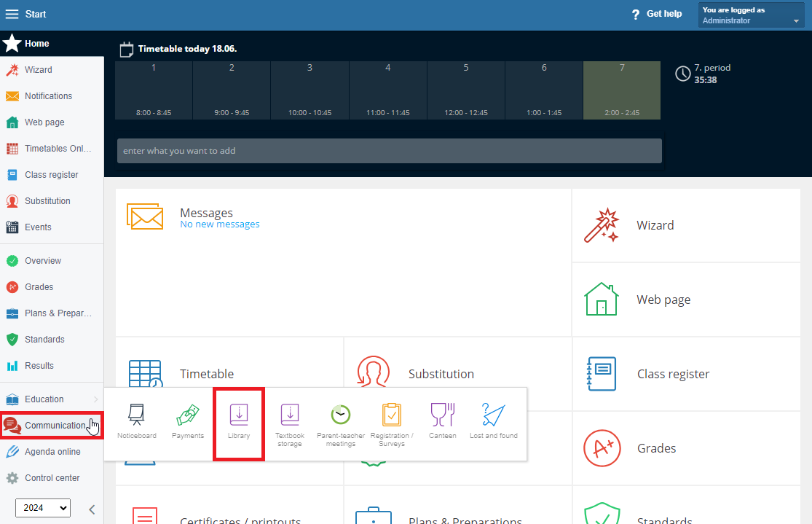Click the Plans & Preparations briefcase icon in sidebar

coord(12,313)
